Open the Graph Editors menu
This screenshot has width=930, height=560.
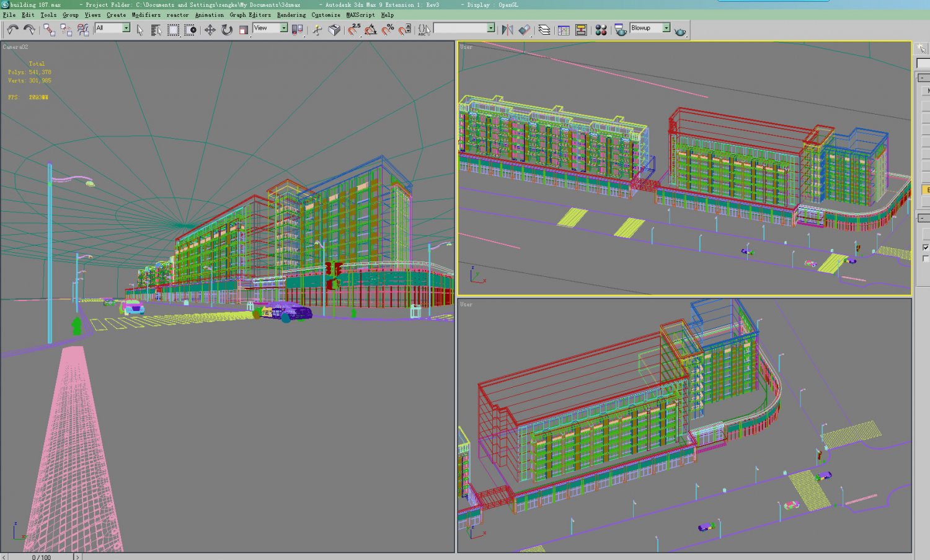coord(250,15)
